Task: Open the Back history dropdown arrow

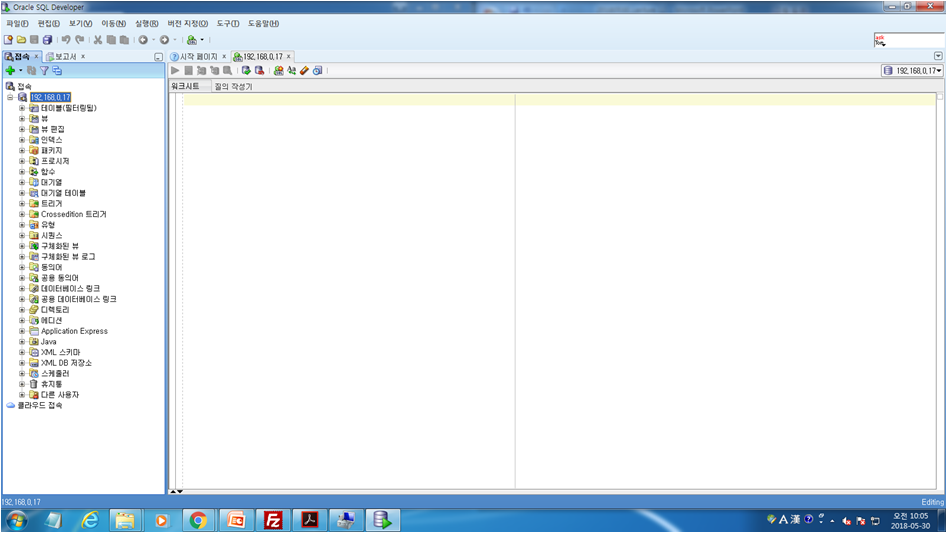Action: click(153, 40)
